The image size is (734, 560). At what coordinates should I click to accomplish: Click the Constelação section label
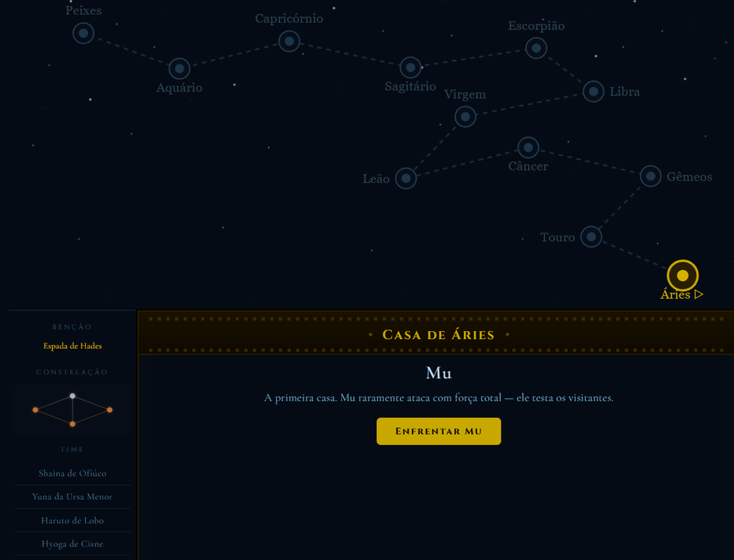coord(72,372)
